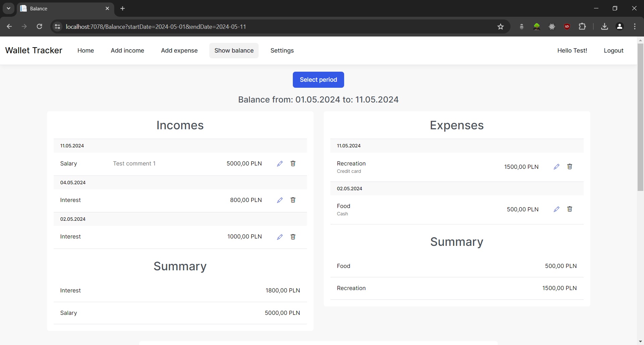
Task: Delete the Recreation expense entry
Action: 570,166
